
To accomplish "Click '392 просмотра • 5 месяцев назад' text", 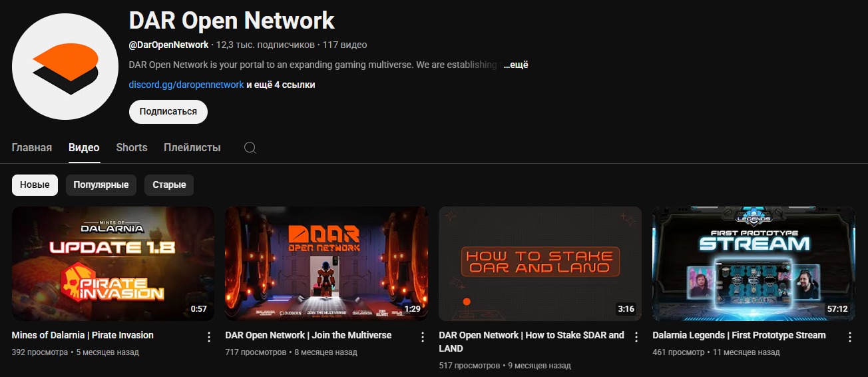I will pyautogui.click(x=75, y=352).
